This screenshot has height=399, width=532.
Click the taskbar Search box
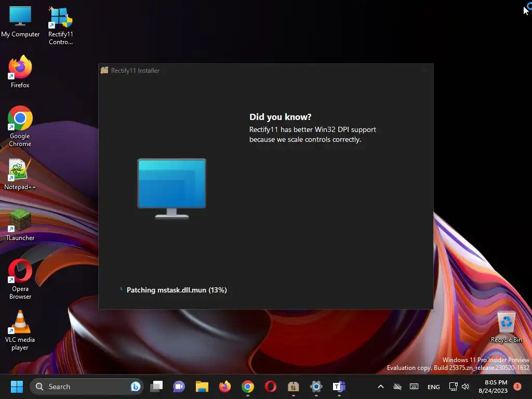coord(87,387)
